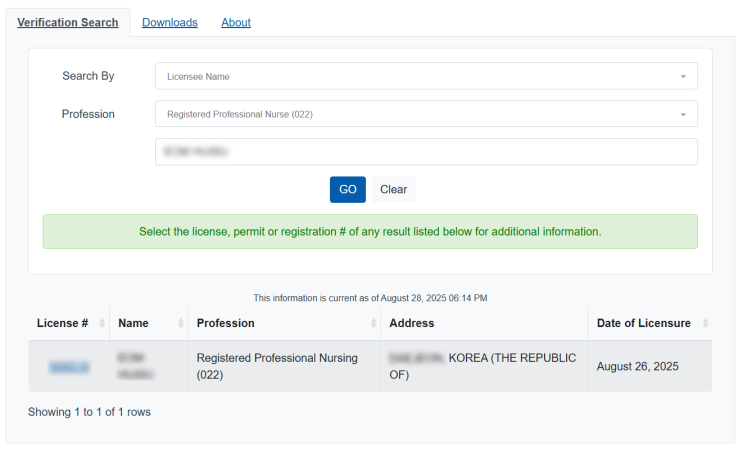Click the Date of Licensure header
This screenshot has height=449, width=743.
(x=643, y=323)
